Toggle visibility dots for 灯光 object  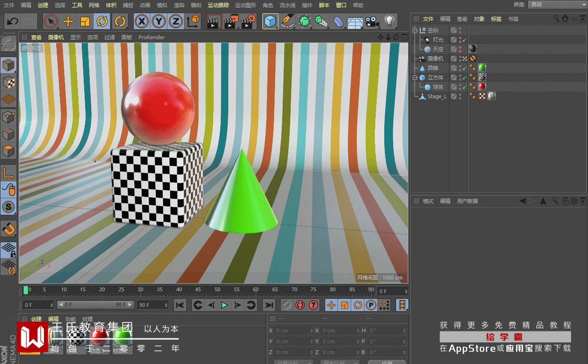(x=460, y=40)
